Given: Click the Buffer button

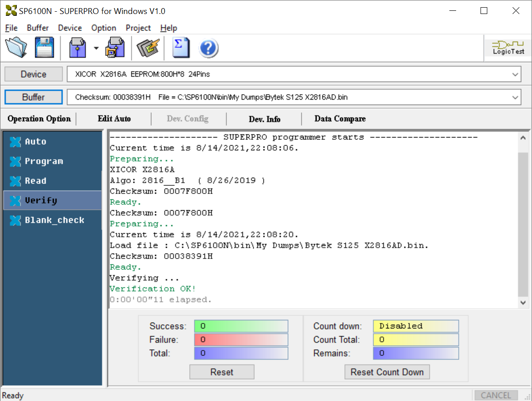Looking at the screenshot, I should [x=33, y=97].
